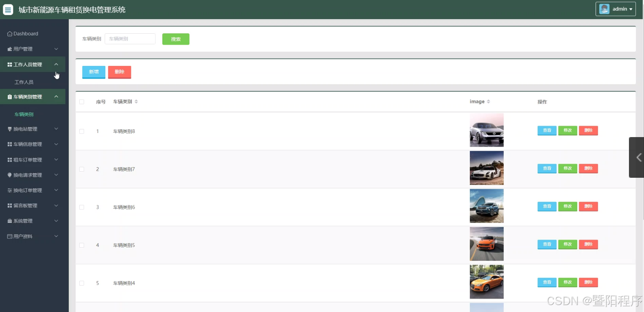Click the 车辆类别8 name cell
The width and height of the screenshot is (644, 312).
point(124,131)
